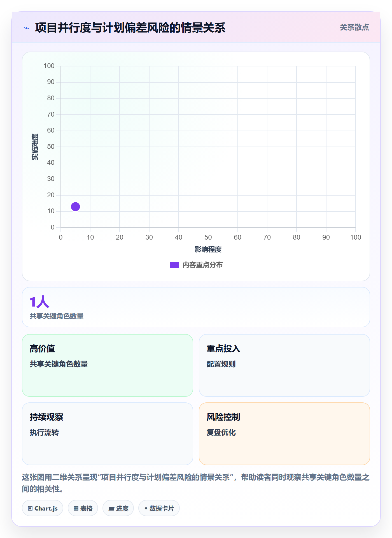This screenshot has height=538, width=392.
Task: Click the 共享关键角色数量 caption under 1人
Action: click(57, 316)
